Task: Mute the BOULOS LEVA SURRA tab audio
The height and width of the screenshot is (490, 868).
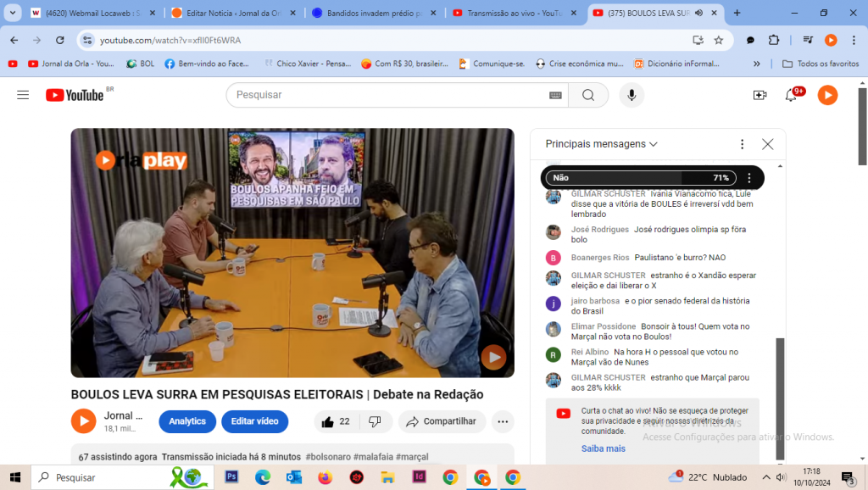Action: pos(699,13)
